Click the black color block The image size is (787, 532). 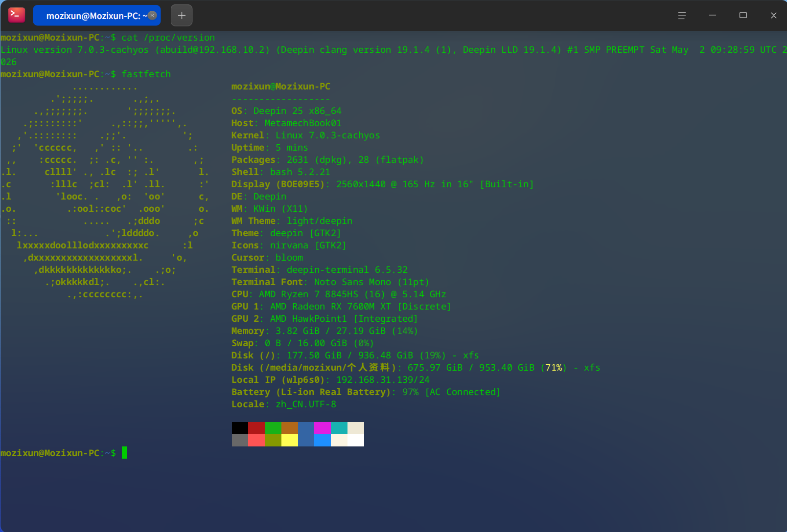click(x=240, y=428)
